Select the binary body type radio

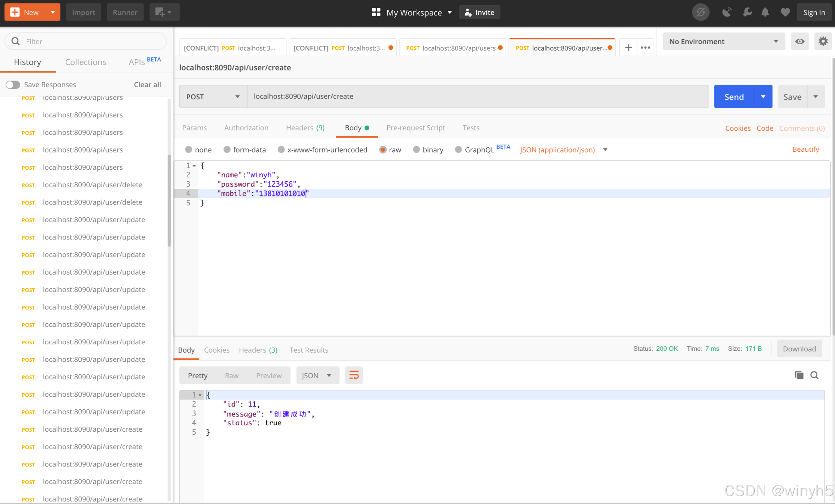click(x=416, y=150)
